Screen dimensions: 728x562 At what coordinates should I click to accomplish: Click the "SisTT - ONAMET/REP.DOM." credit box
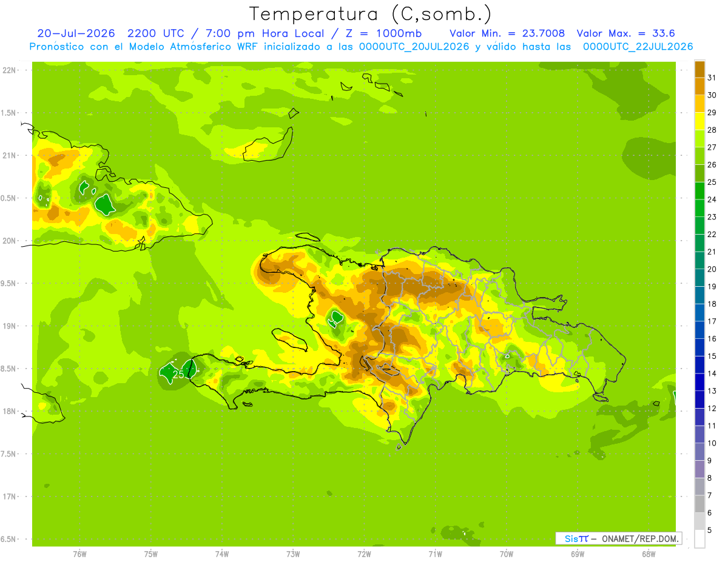pyautogui.click(x=618, y=538)
